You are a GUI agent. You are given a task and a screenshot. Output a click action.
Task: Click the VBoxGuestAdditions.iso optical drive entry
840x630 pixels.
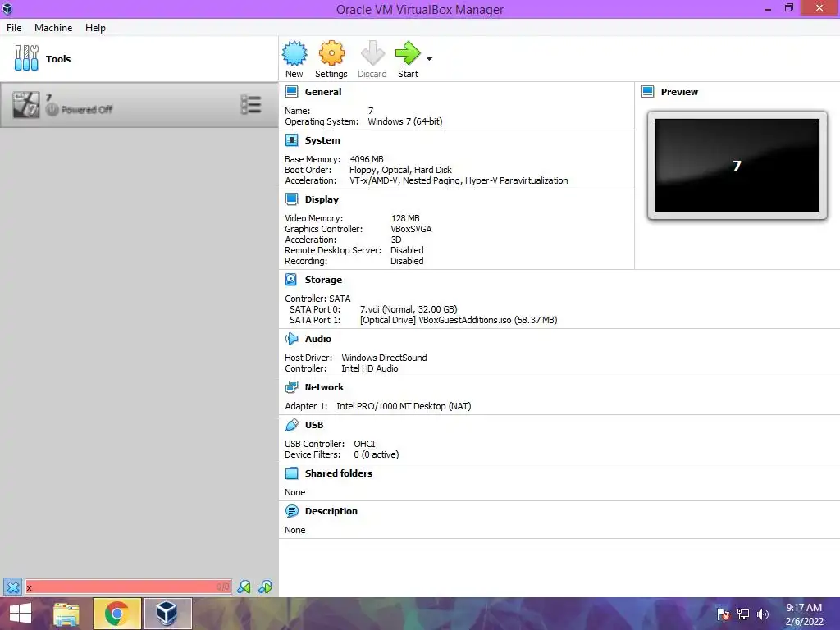[459, 320]
